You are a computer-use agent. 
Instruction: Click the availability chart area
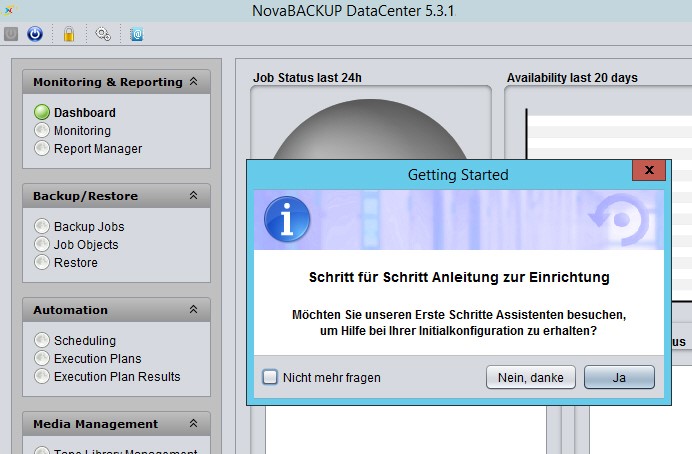(x=609, y=135)
